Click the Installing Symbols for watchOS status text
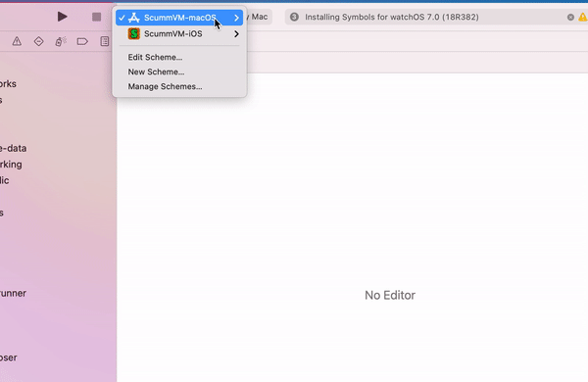 point(391,17)
